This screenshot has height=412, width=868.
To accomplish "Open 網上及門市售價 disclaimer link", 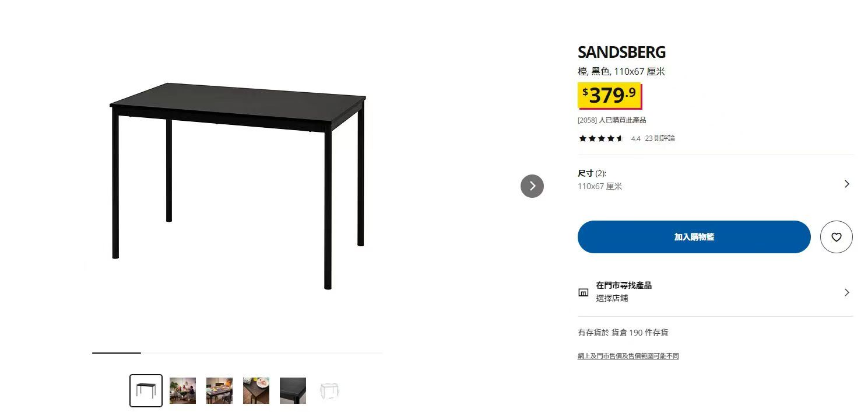I will 628,356.
